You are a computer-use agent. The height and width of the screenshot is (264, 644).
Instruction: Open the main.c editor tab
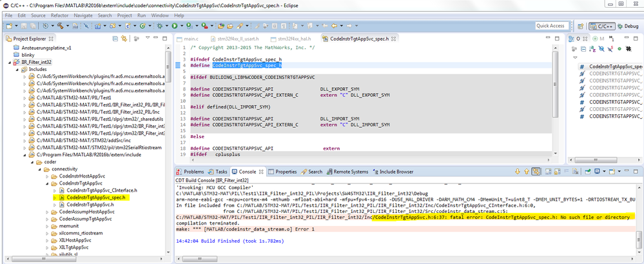(190, 39)
